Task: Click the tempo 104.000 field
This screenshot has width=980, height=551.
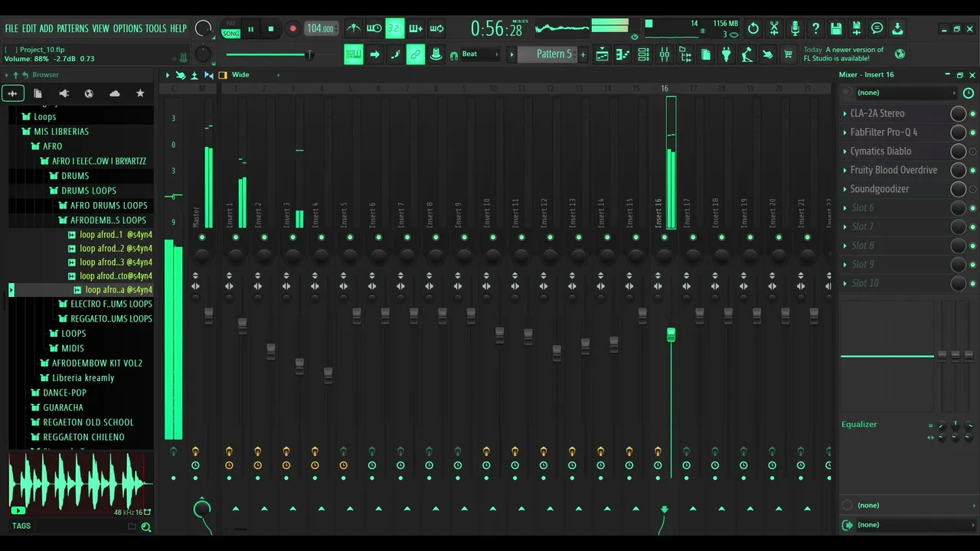Action: [x=321, y=29]
